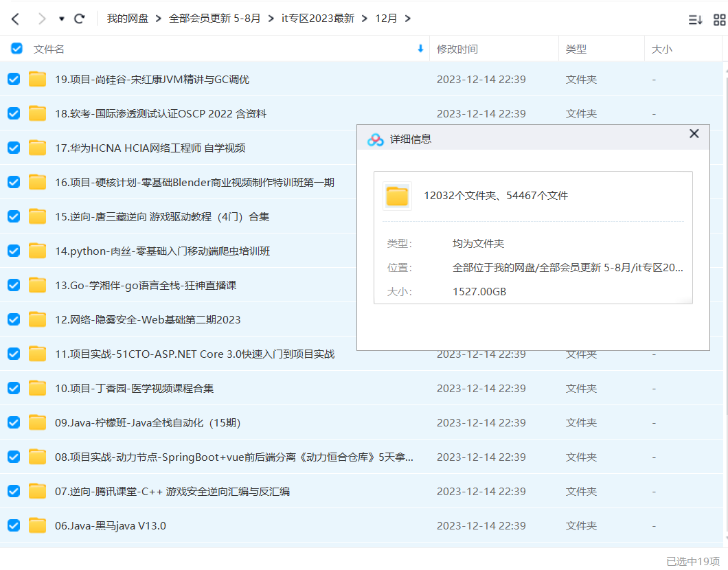Screen dimensions: 728x570
Task: Click the back navigation arrow
Action: 15,19
